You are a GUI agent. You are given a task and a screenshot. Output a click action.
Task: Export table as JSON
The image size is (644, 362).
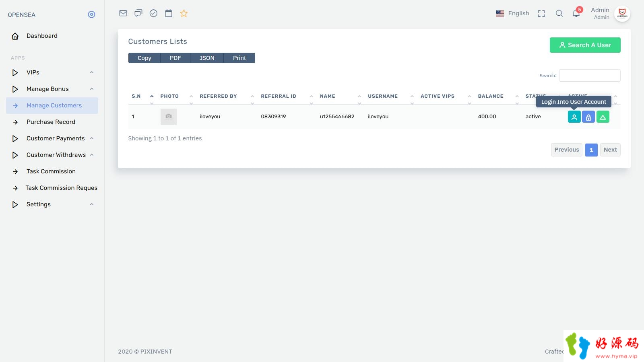click(207, 58)
